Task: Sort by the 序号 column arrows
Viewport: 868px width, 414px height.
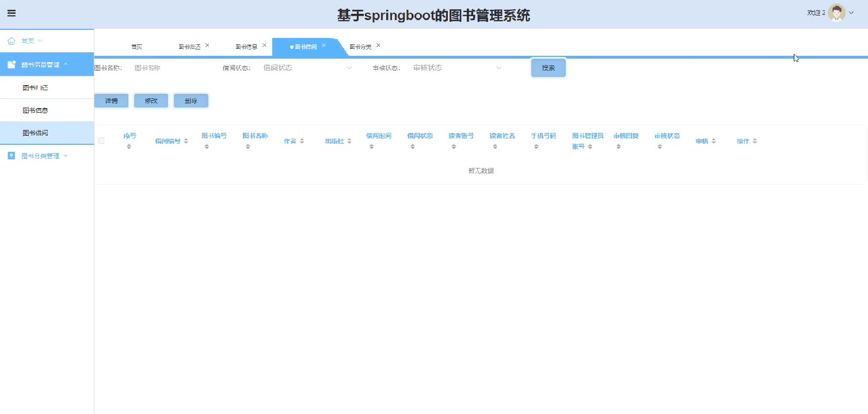Action: 129,147
